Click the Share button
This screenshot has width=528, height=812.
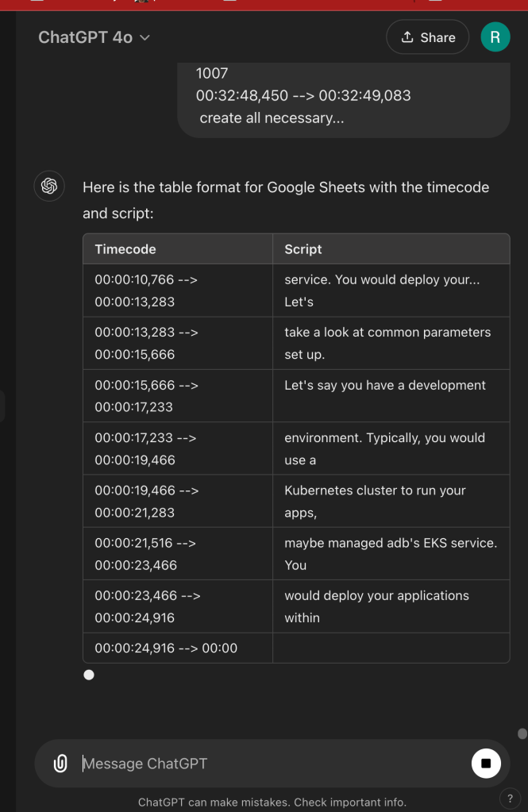(427, 37)
